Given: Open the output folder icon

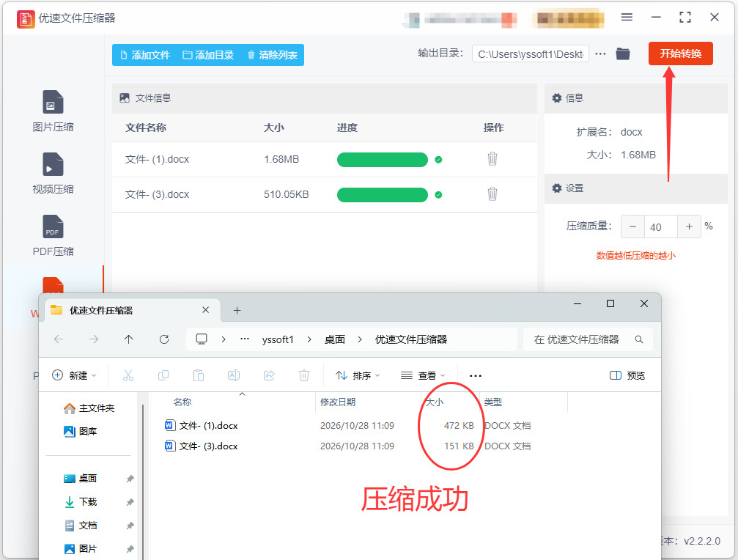Looking at the screenshot, I should tap(623, 54).
